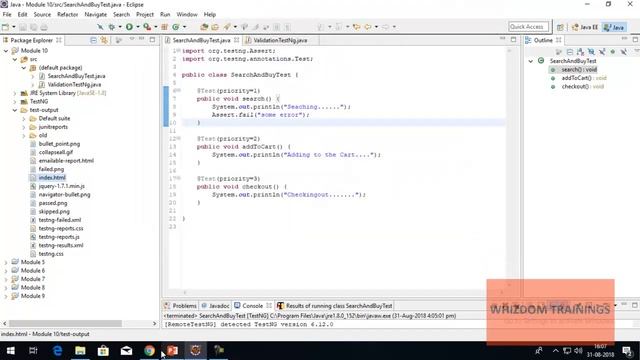The width and height of the screenshot is (640, 360).
Task: Switch to the Problems tab
Action: pos(180,305)
